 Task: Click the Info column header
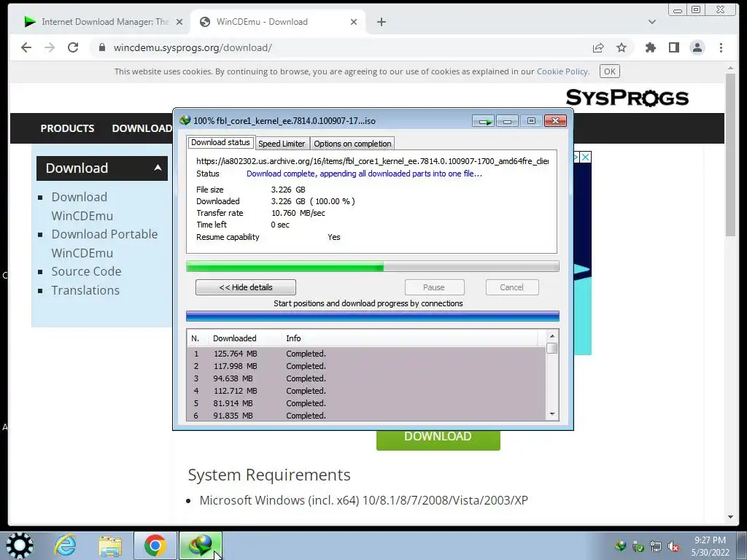[410, 338]
